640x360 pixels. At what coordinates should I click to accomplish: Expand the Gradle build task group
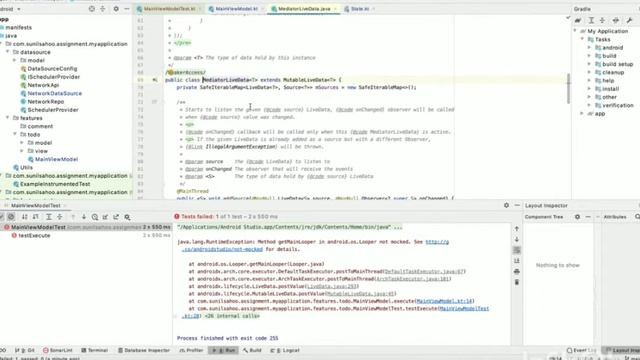589,56
